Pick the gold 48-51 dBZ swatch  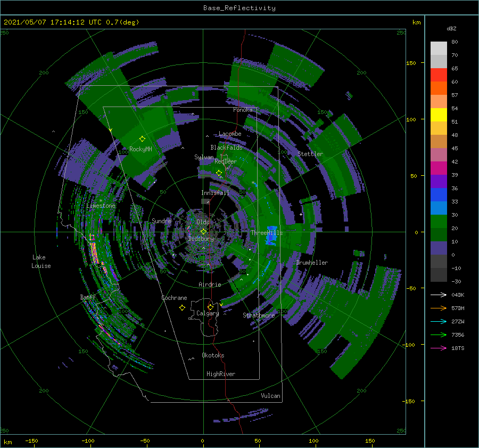point(439,128)
